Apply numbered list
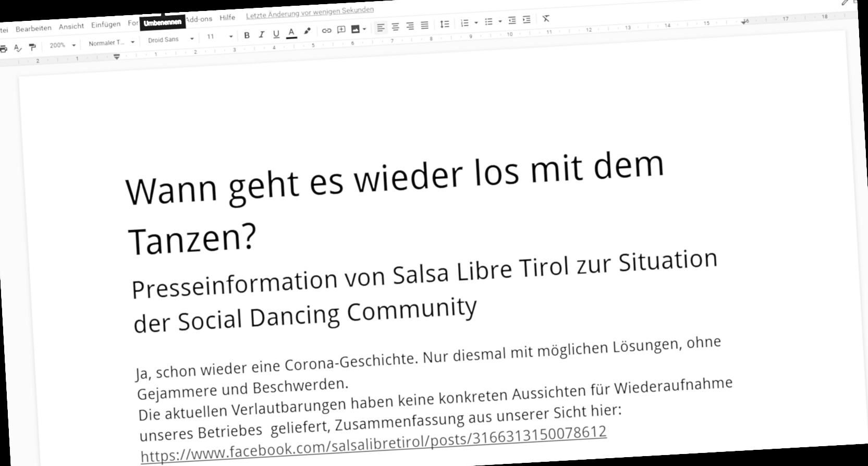 464,23
